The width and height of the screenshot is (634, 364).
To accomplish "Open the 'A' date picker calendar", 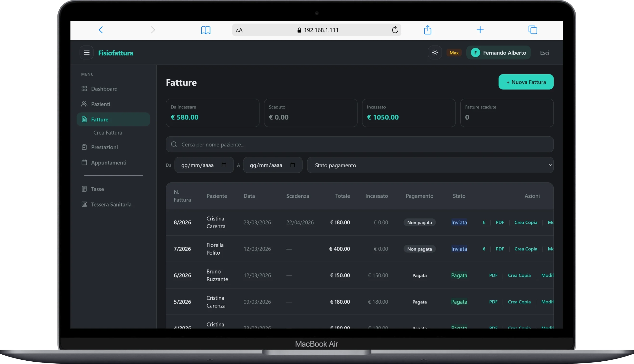I will pyautogui.click(x=293, y=165).
